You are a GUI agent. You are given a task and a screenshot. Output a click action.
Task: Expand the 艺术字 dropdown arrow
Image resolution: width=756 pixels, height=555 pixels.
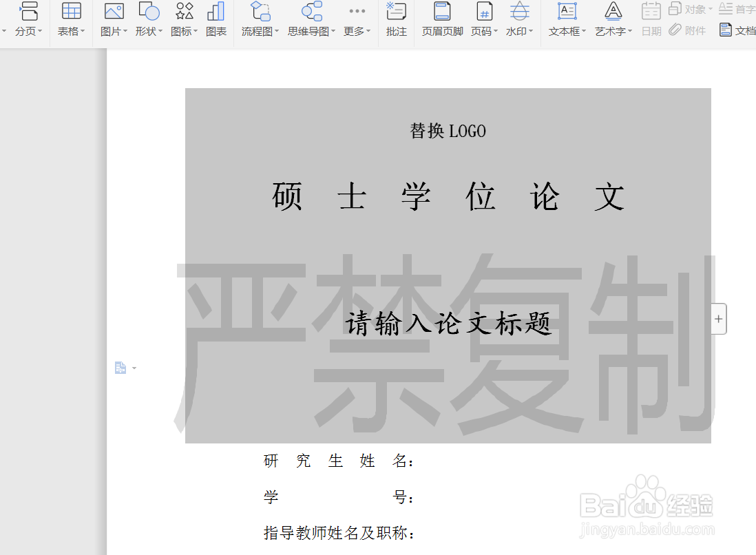[630, 31]
